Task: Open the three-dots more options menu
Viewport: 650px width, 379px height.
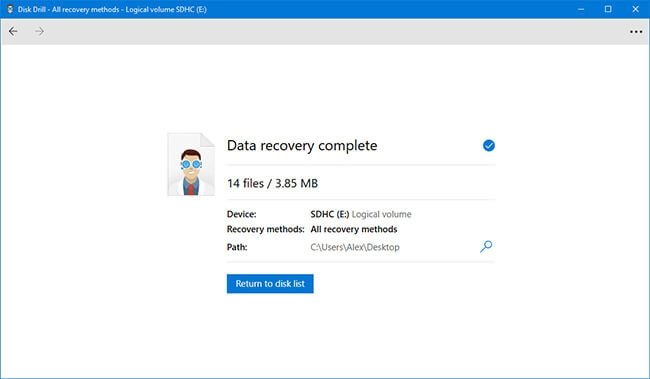Action: point(636,32)
